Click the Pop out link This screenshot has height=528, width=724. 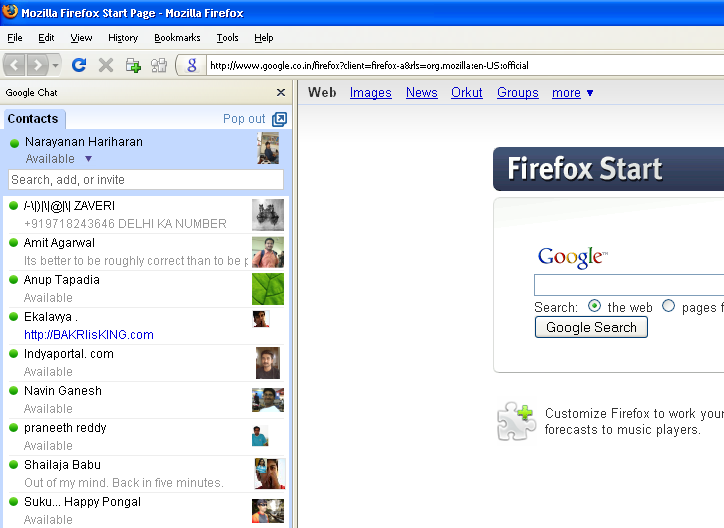244,119
